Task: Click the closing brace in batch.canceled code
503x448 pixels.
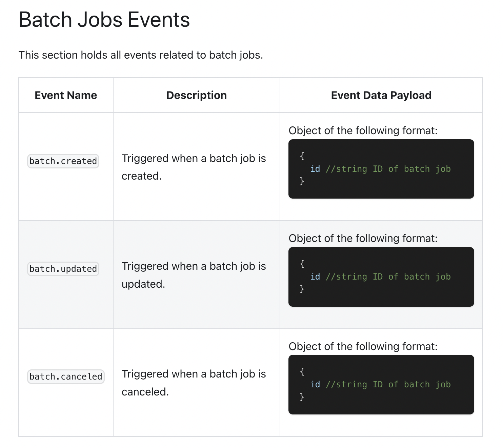Action: coord(302,397)
